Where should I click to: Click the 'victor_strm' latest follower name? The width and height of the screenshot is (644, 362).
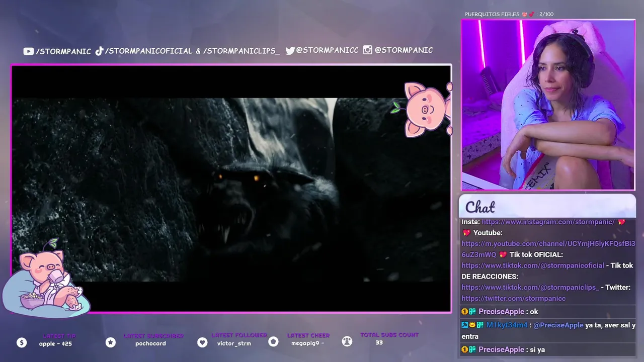click(234, 343)
